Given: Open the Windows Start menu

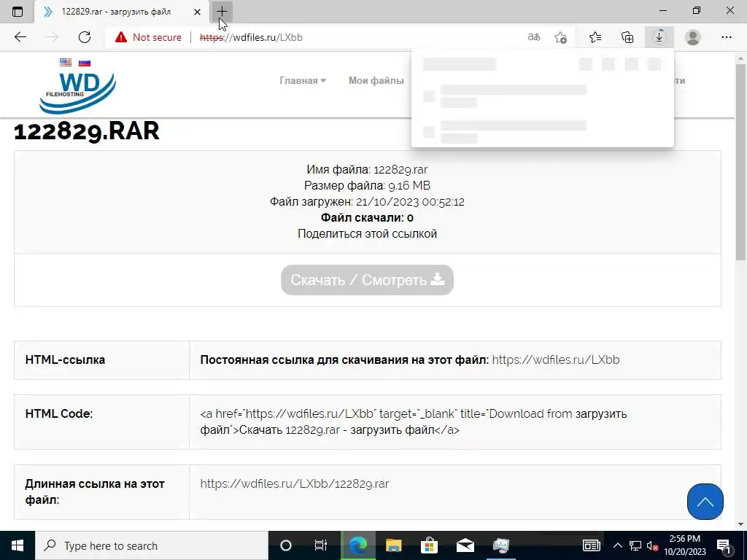Looking at the screenshot, I should pyautogui.click(x=18, y=545).
